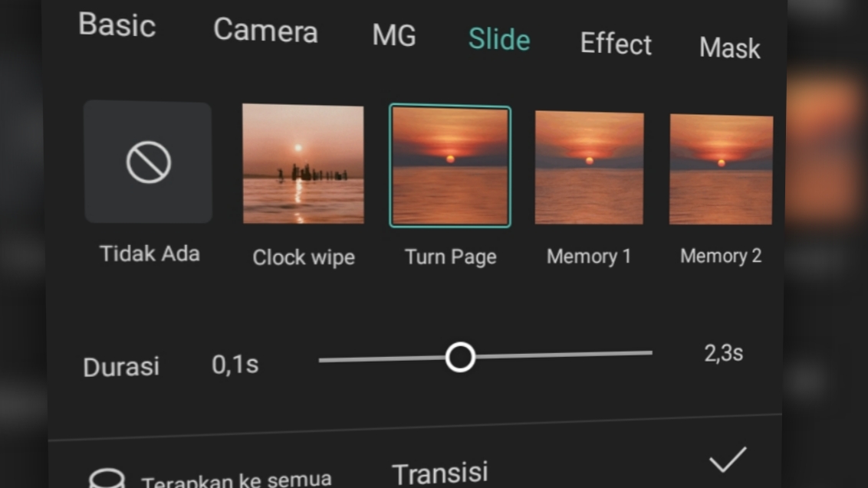
Task: Tap the Clock wipe label
Action: pos(304,257)
